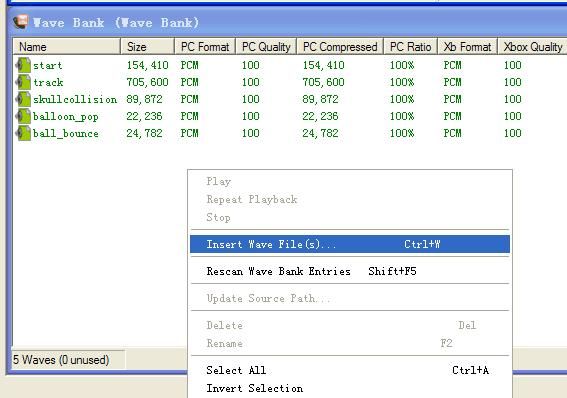567x398 pixels.
Task: Click the wave icon beside skullcollision
Action: [23, 99]
